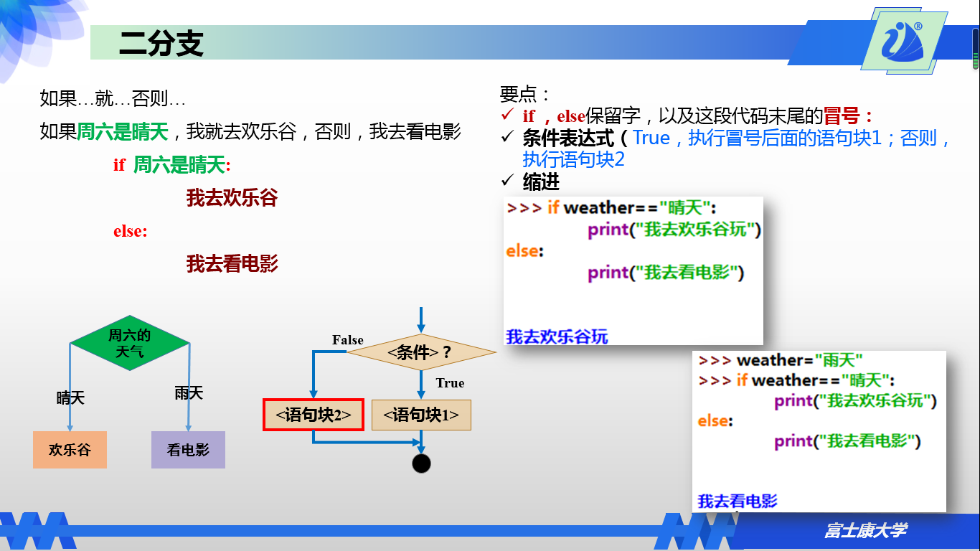Screen dimensions: 980x551
Task: Select the green 周六的天气 diamond
Action: tap(130, 343)
